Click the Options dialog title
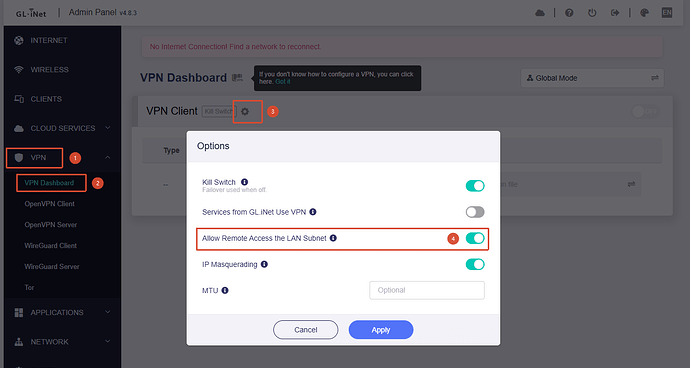Viewport: 690px width, 368px height. pyautogui.click(x=213, y=146)
